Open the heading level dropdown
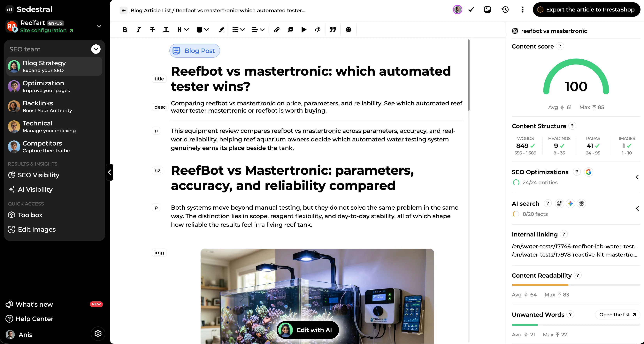The width and height of the screenshot is (644, 344). 183,30
